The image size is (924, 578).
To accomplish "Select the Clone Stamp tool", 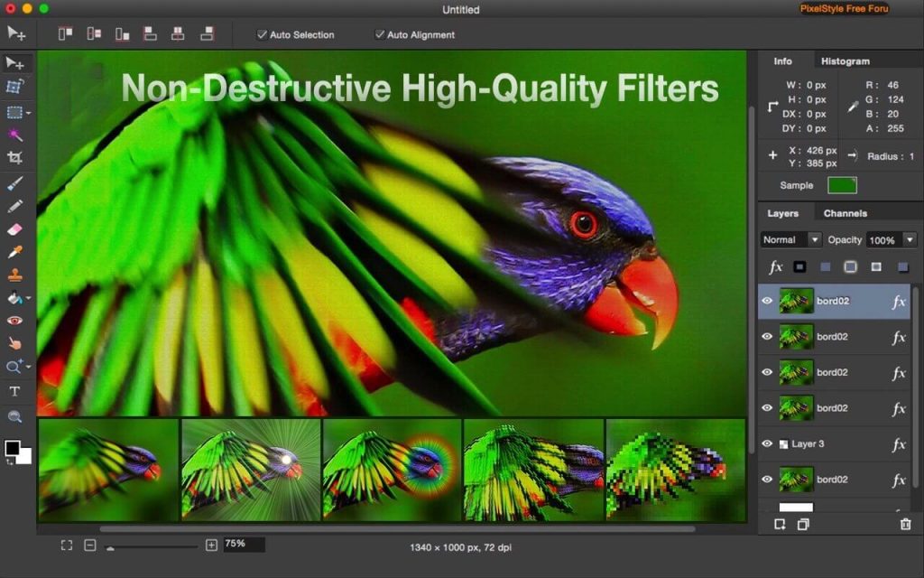I will click(15, 276).
